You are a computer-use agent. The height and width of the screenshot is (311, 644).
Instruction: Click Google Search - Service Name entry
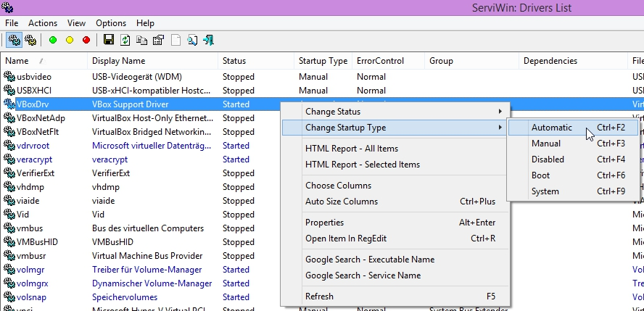pyautogui.click(x=363, y=275)
